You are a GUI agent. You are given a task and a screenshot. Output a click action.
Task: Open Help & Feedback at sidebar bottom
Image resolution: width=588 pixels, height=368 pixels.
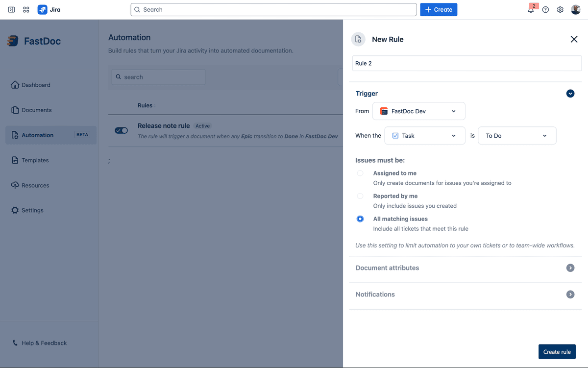pyautogui.click(x=43, y=343)
